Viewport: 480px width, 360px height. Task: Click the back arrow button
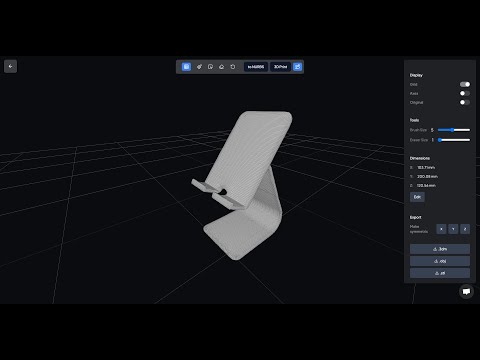pos(10,66)
